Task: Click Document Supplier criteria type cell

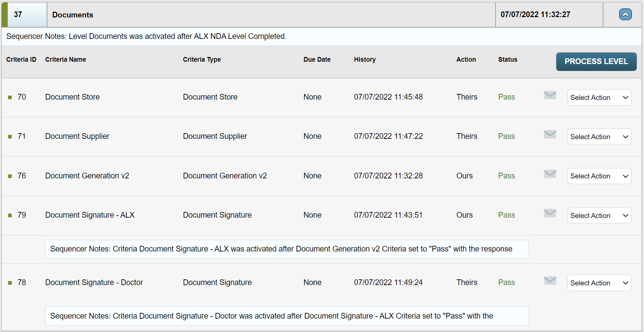Action: (x=215, y=136)
